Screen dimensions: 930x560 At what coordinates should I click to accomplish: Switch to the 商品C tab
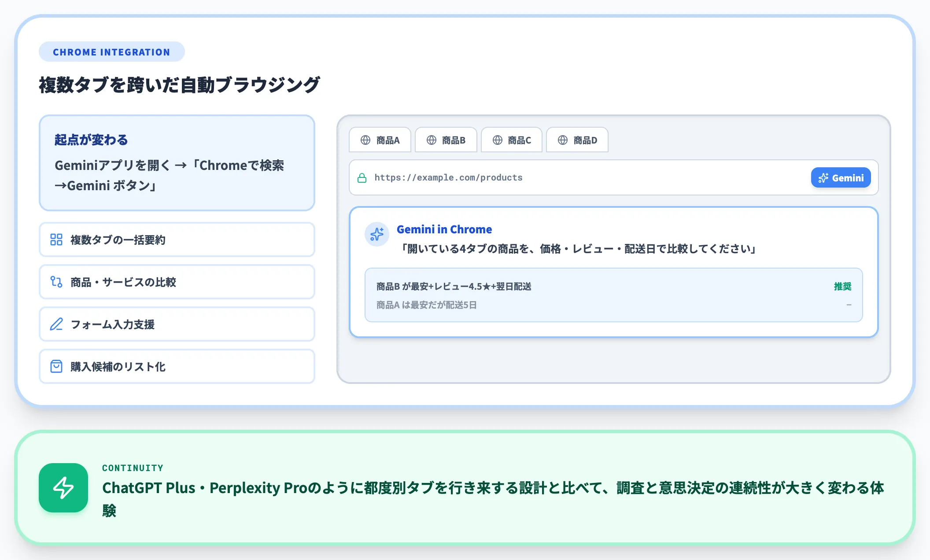(512, 140)
